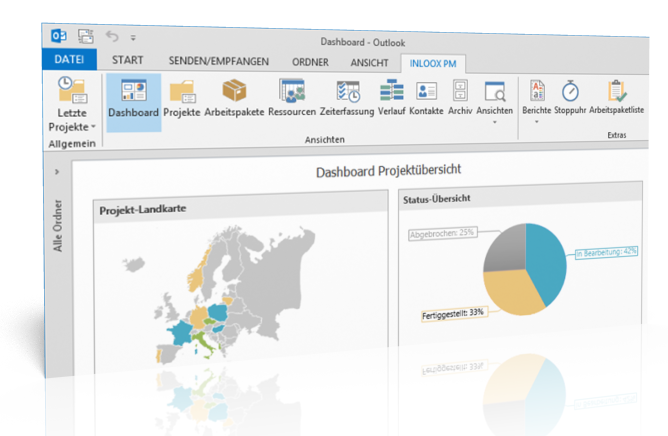Open the Kontakte view
The height and width of the screenshot is (436, 668).
coord(426,98)
